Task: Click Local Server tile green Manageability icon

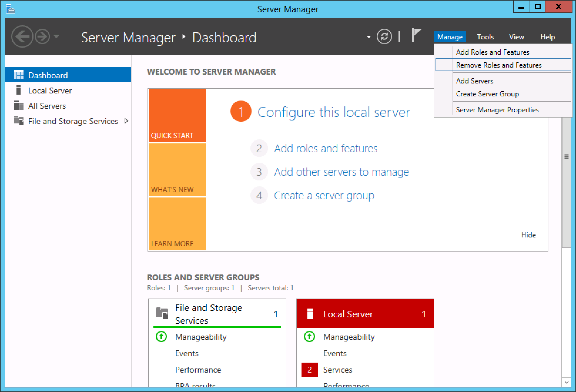Action: click(309, 337)
